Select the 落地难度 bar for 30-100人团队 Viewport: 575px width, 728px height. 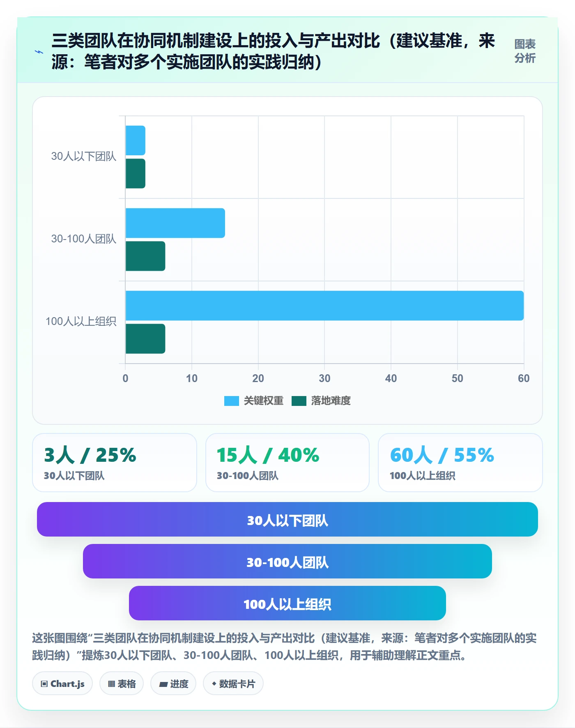click(x=145, y=256)
